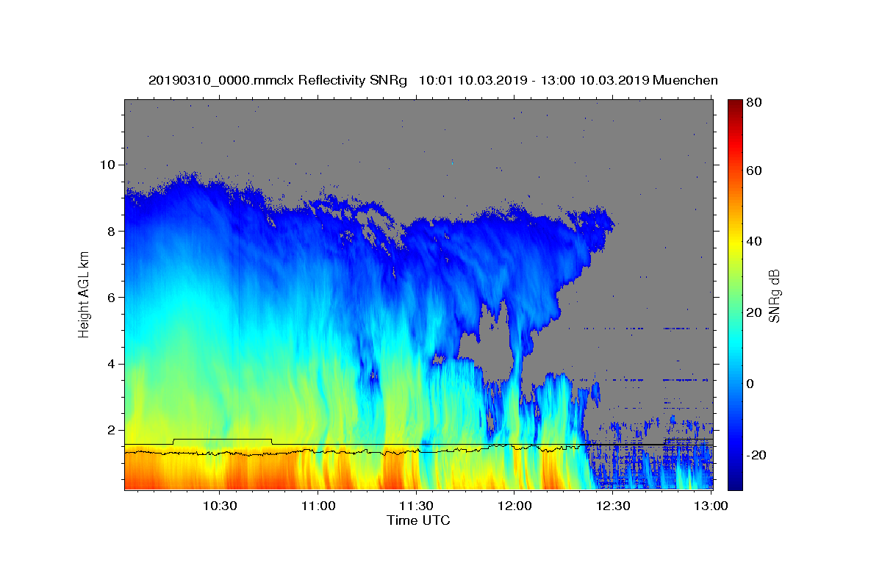882x588 pixels.
Task: Click the colorbar value 60
Action: tap(754, 171)
